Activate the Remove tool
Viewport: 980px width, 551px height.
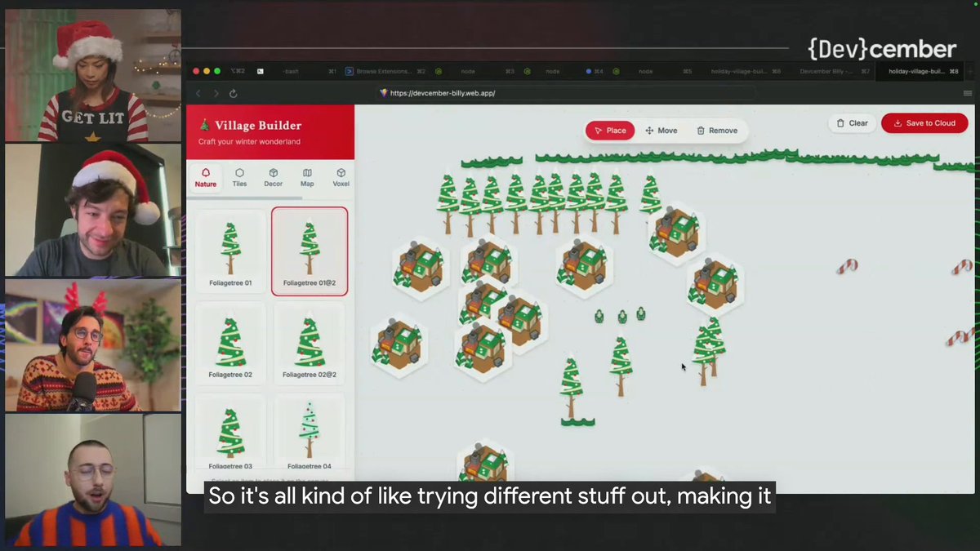(717, 131)
